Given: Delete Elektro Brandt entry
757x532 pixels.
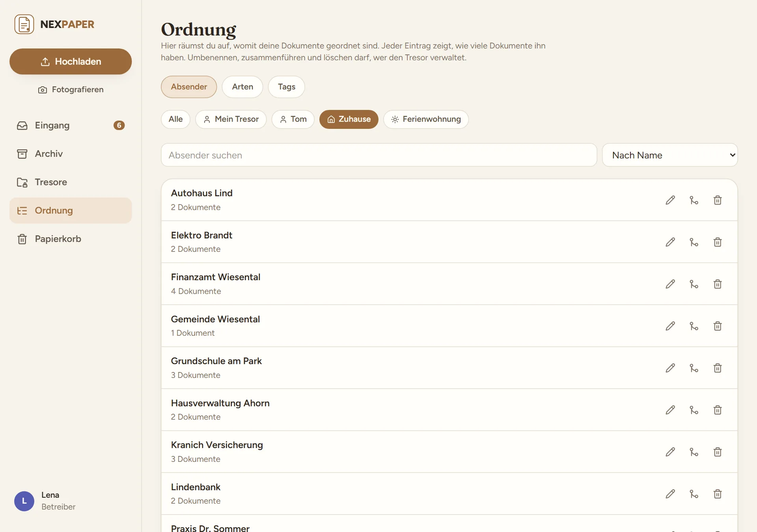Looking at the screenshot, I should click(718, 242).
